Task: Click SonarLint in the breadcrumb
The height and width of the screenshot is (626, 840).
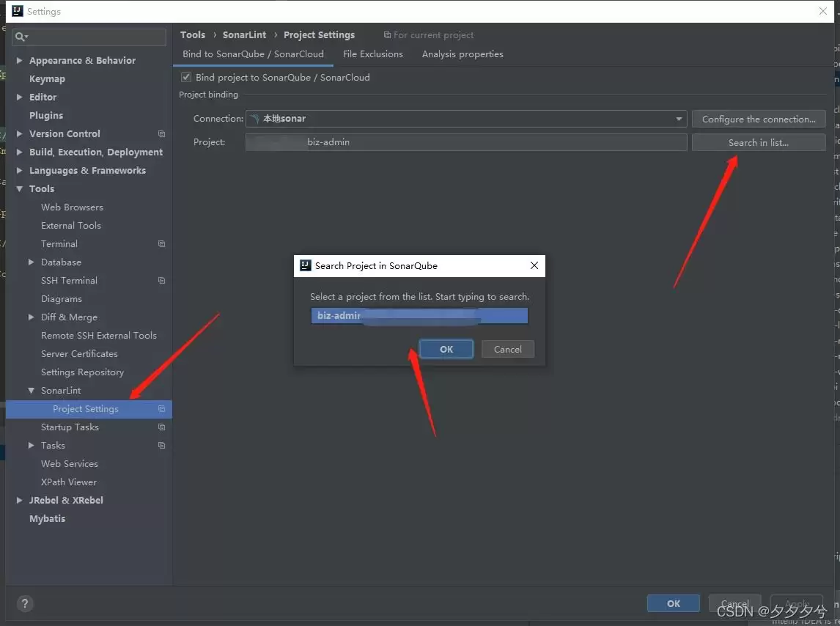Action: pos(244,35)
